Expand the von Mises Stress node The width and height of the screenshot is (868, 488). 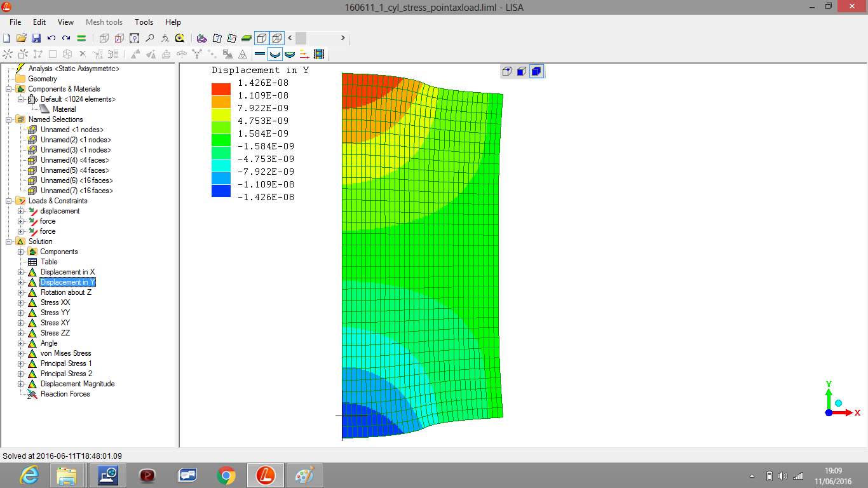pyautogui.click(x=21, y=353)
